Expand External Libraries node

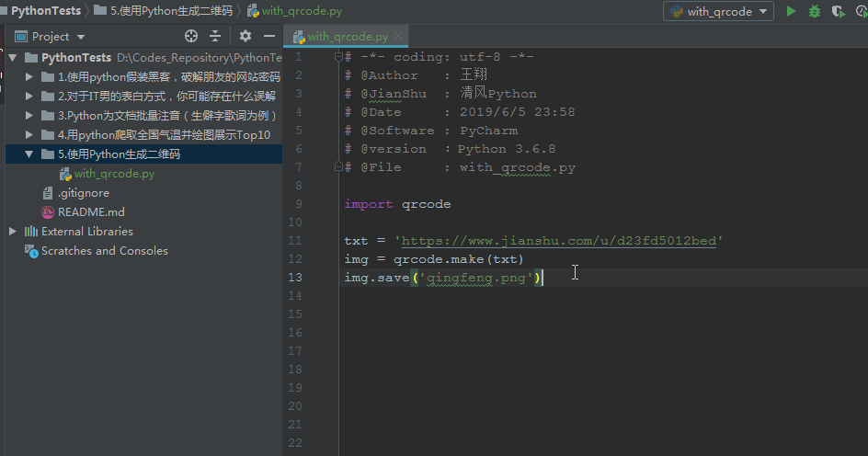pyautogui.click(x=13, y=232)
